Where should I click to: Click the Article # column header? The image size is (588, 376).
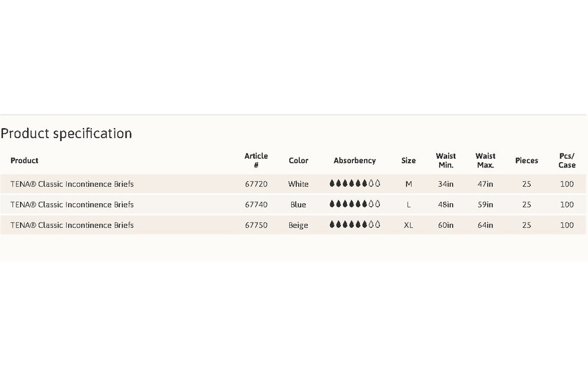[256, 160]
